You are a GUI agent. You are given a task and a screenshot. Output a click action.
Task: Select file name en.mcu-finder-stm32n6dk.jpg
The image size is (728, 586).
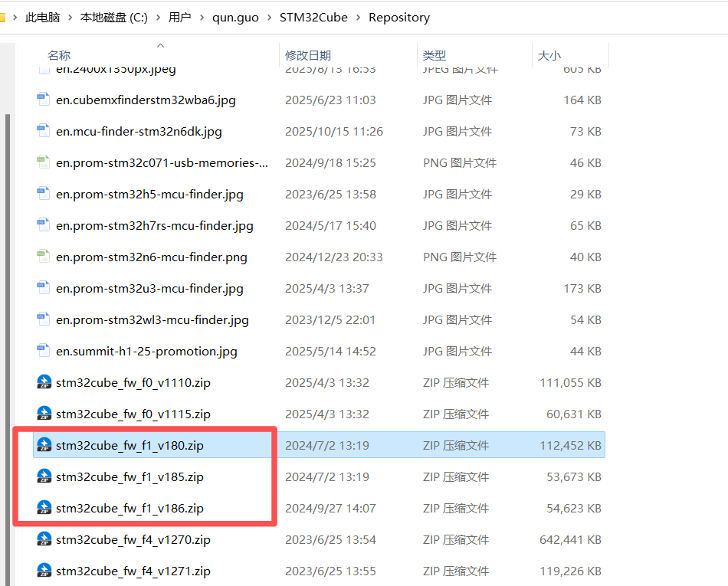[139, 132]
